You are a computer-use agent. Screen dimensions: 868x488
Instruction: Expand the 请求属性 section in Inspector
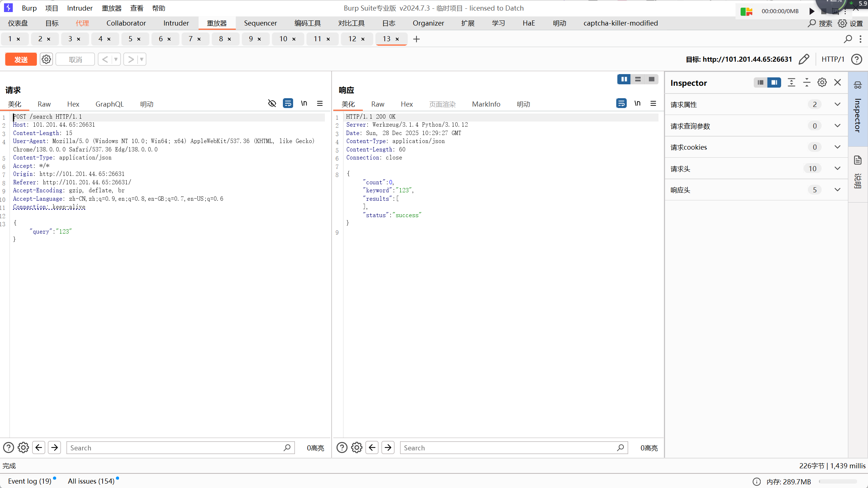coord(837,104)
